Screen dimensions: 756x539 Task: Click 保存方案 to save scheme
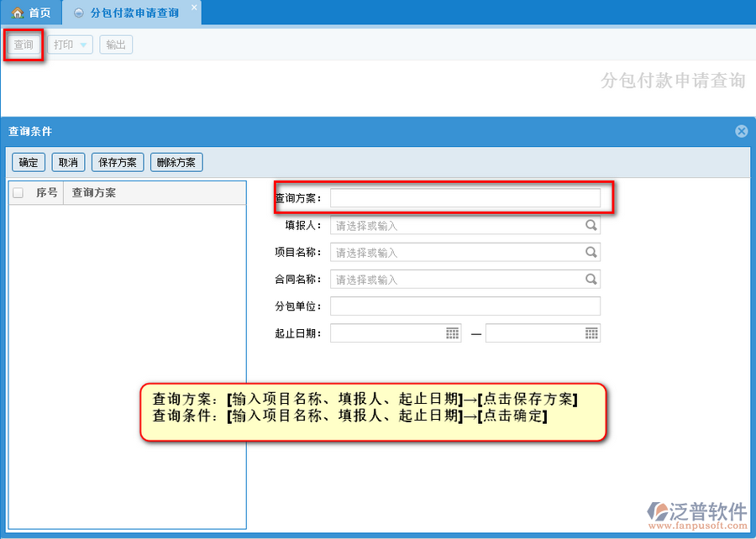(118, 162)
